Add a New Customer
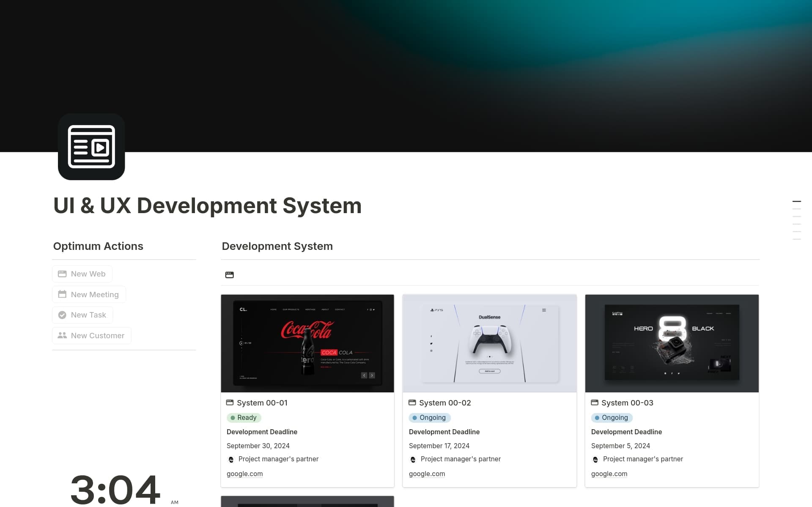Viewport: 812px width, 507px height. [x=92, y=335]
